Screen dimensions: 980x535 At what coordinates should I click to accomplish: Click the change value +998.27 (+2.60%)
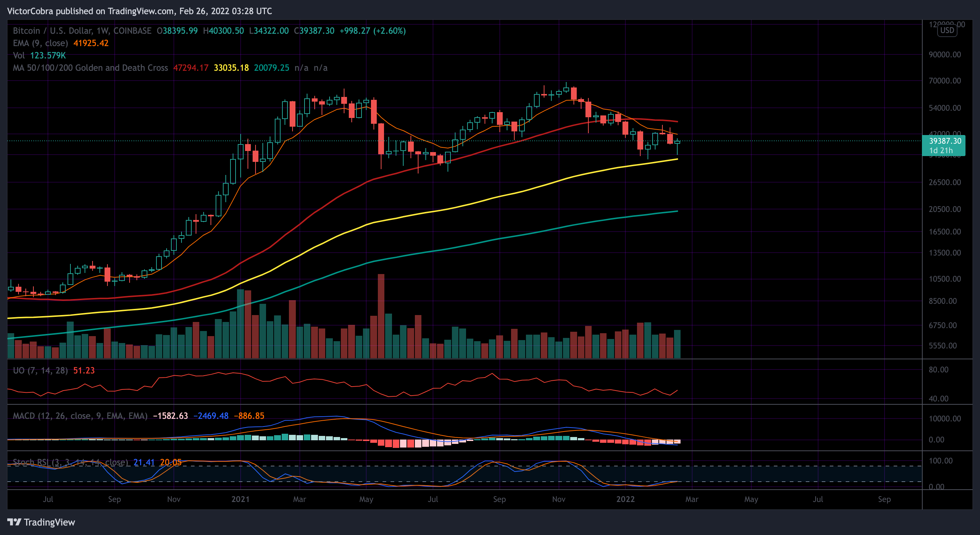click(373, 31)
